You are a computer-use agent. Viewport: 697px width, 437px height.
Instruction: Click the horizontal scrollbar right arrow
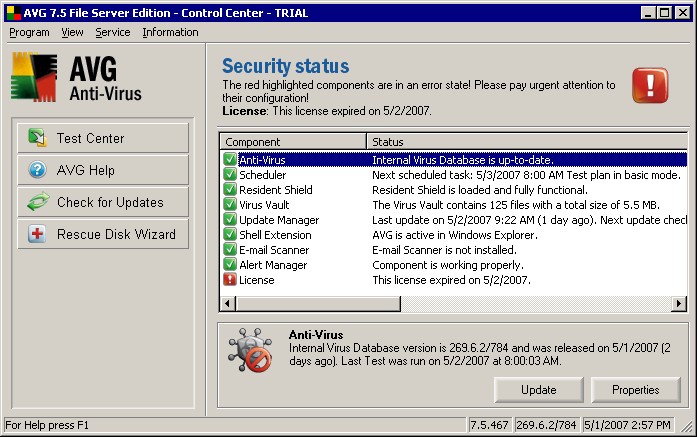click(679, 304)
